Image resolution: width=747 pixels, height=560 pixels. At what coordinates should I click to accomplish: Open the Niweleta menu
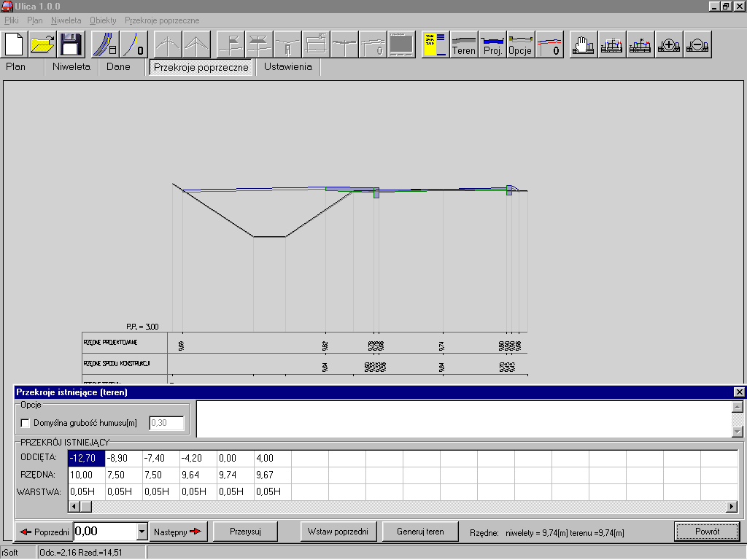pos(66,20)
